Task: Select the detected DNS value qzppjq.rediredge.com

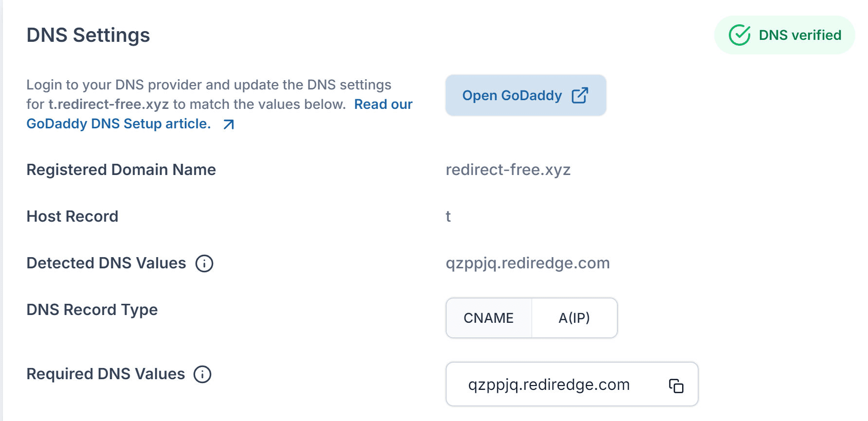Action: tap(527, 263)
